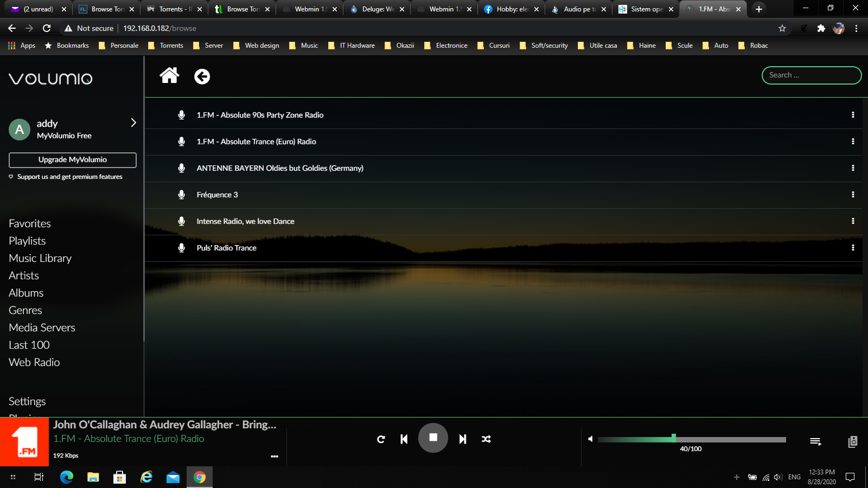Click the Search input field
Screen dimensions: 868x488
(811, 75)
